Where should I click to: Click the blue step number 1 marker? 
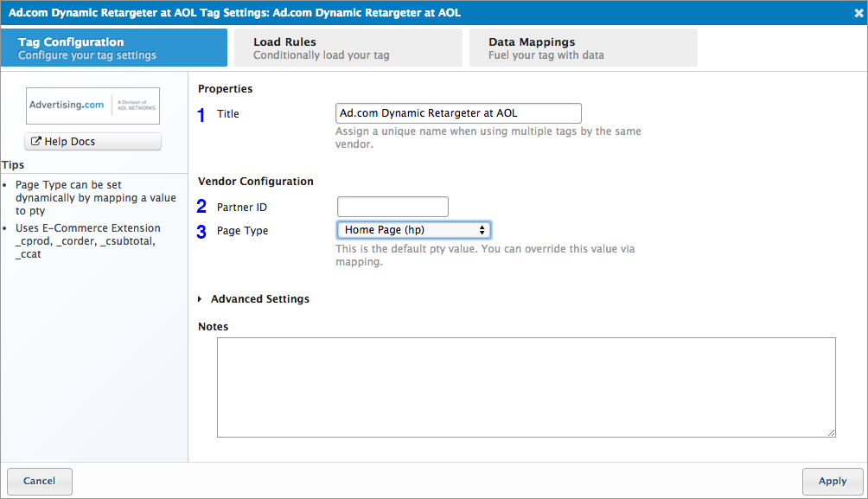coord(202,115)
